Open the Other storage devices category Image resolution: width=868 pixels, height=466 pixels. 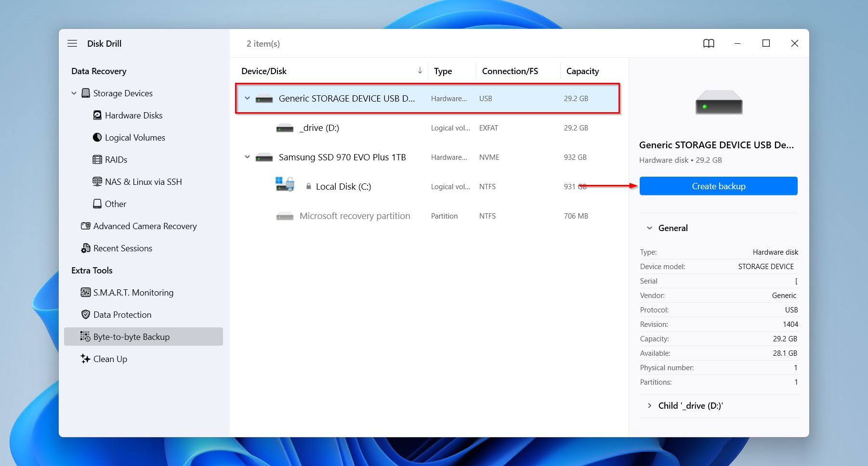(115, 204)
